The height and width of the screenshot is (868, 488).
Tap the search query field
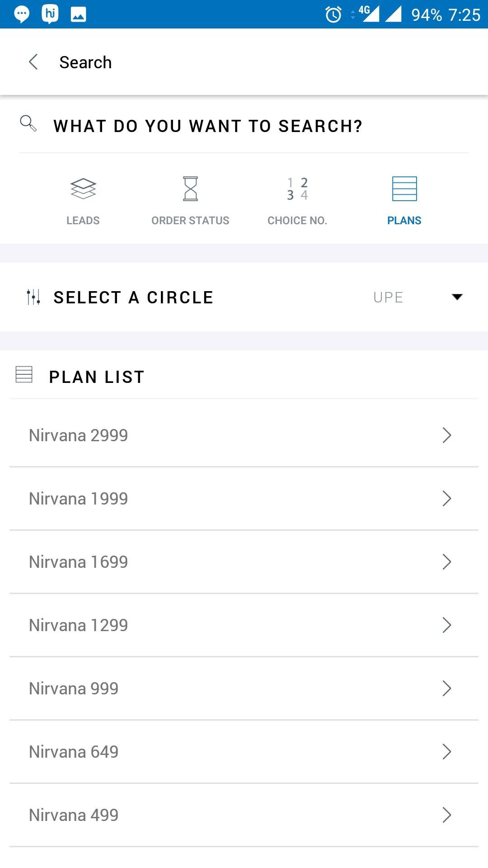[244, 126]
